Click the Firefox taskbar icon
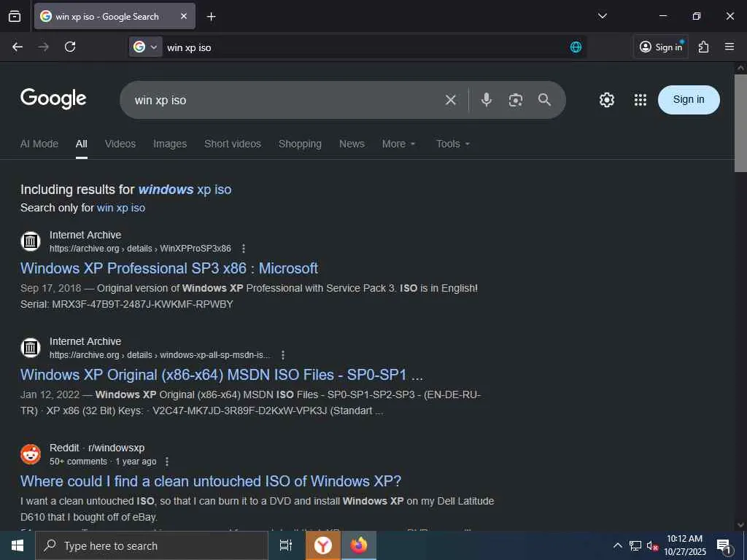The width and height of the screenshot is (747, 560). pyautogui.click(x=359, y=545)
